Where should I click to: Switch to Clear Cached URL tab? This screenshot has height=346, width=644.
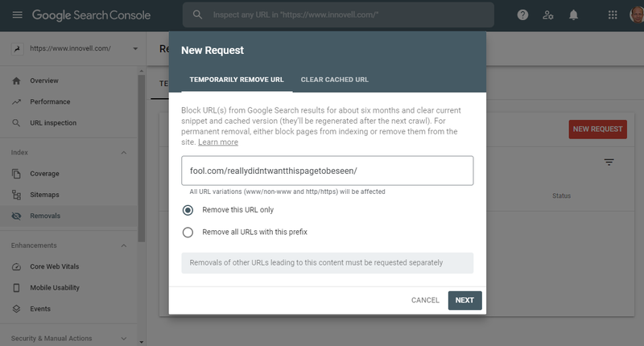[x=334, y=80]
